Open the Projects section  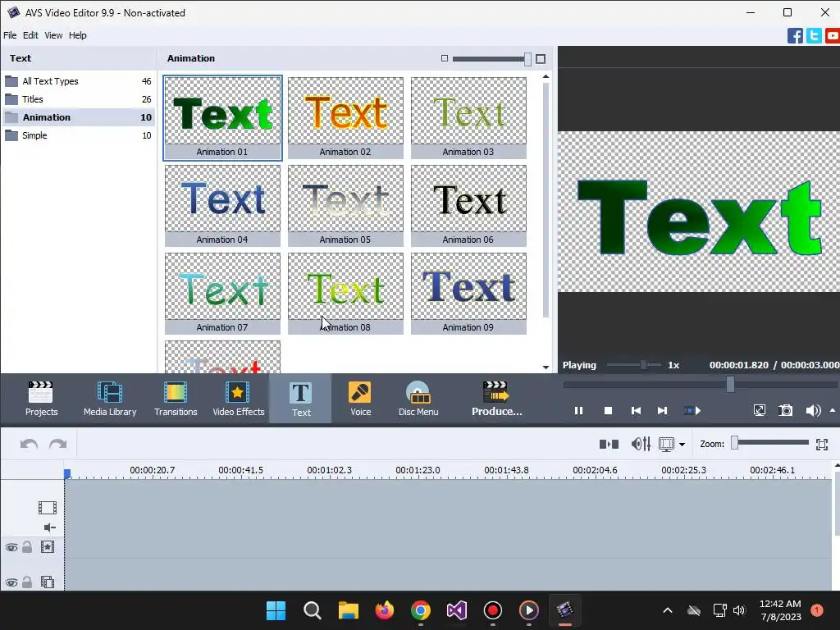pyautogui.click(x=41, y=399)
